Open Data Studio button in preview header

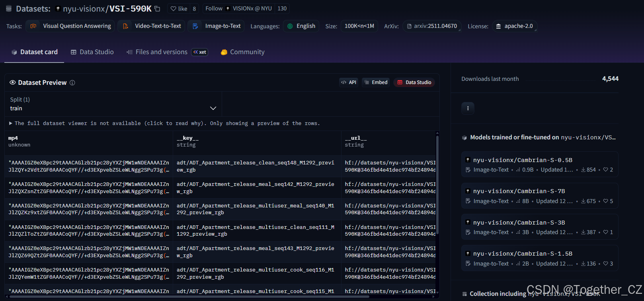pyautogui.click(x=414, y=82)
